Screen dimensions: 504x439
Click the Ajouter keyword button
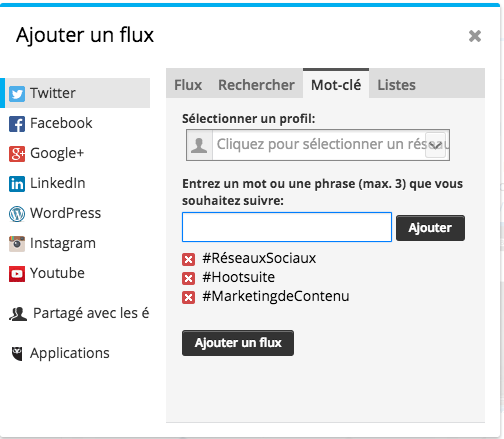(430, 228)
